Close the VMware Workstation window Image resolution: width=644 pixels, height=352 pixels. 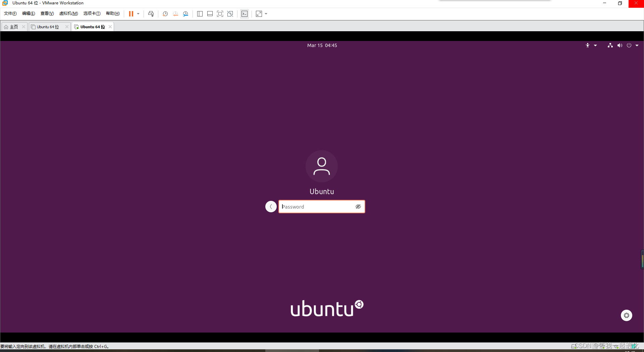click(636, 3)
